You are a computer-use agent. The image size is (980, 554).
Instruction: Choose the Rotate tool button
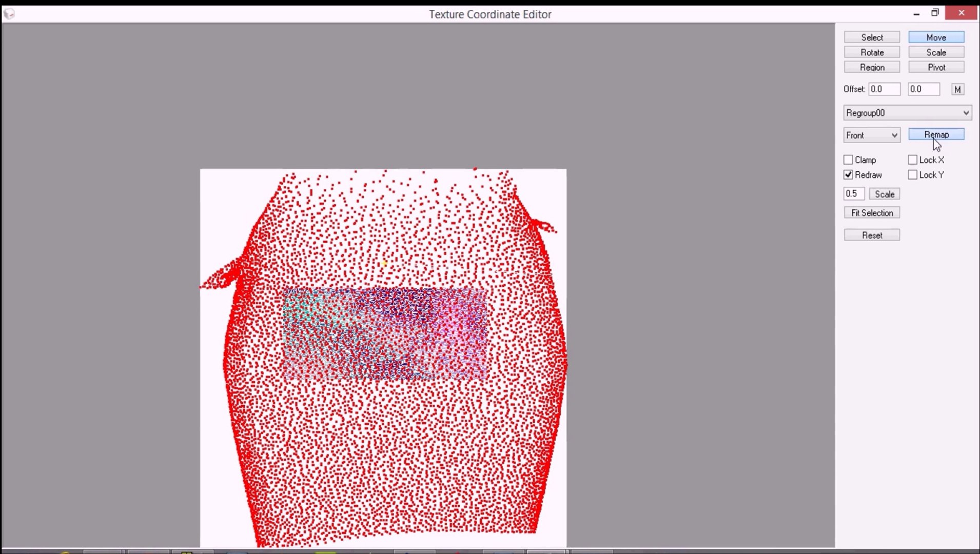coord(872,52)
